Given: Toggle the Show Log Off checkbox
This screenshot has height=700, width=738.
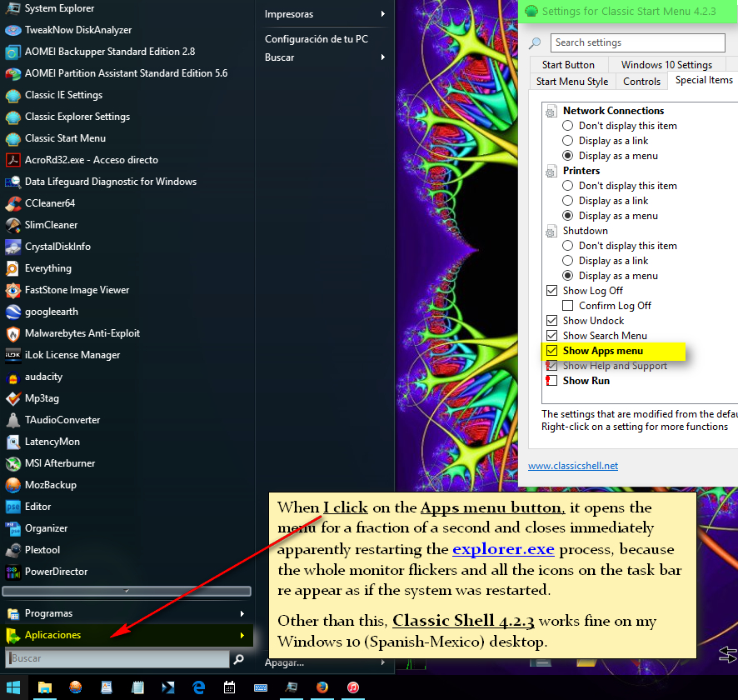Looking at the screenshot, I should (551, 291).
